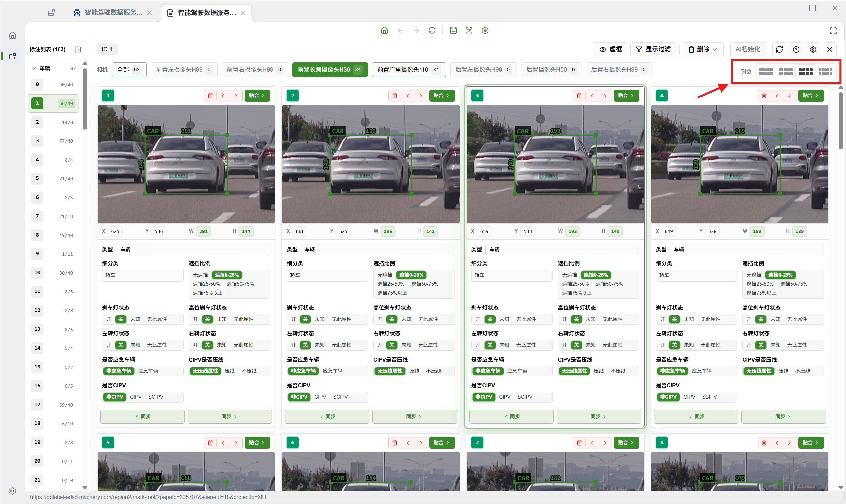The image size is (846, 504).
Task: Click the X value field 625 in card 1
Action: (115, 232)
